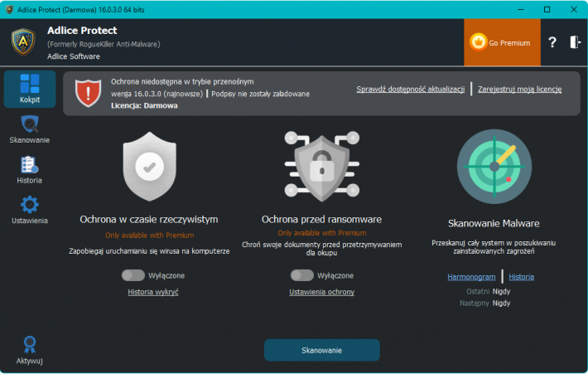Open the Harmonogram schedule link

(x=471, y=277)
